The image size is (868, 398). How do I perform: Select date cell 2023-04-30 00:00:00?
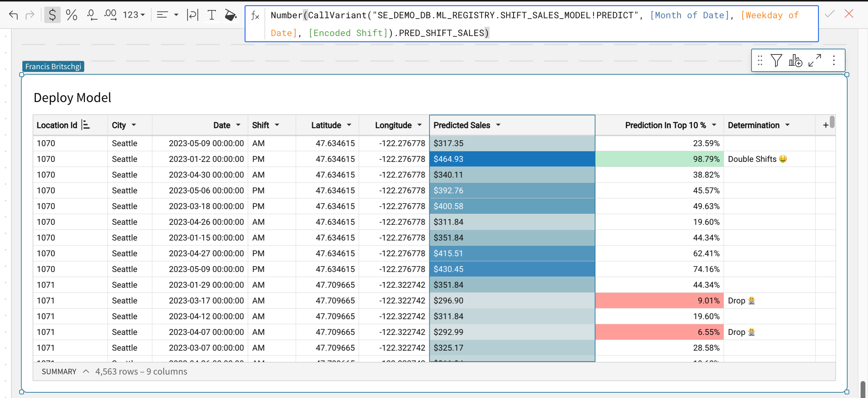[200, 175]
